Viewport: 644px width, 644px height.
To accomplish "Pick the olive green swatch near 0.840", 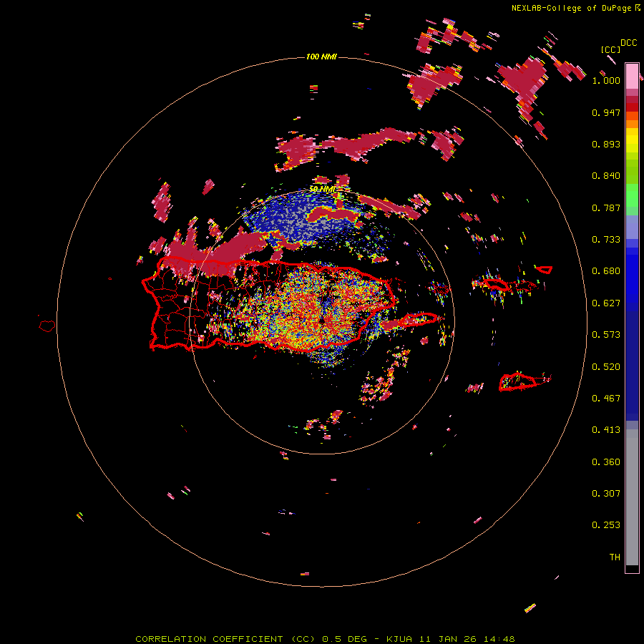I will (632, 172).
